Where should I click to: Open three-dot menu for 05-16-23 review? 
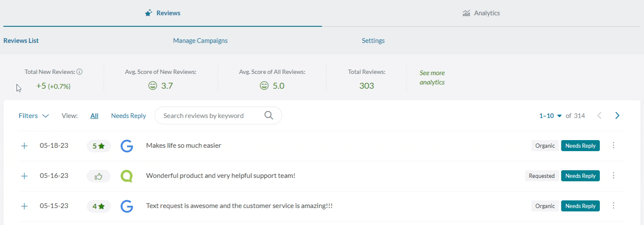pos(613,176)
